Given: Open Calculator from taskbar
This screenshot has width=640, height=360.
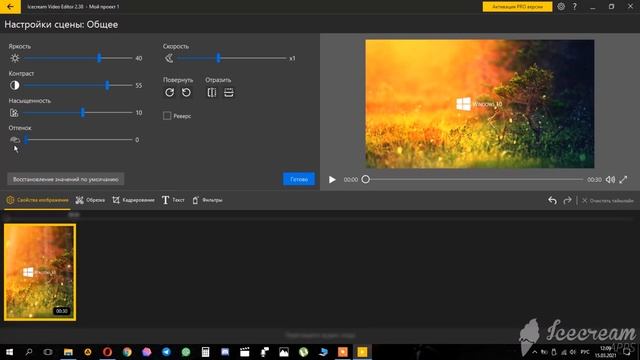Looking at the screenshot, I should [205, 352].
